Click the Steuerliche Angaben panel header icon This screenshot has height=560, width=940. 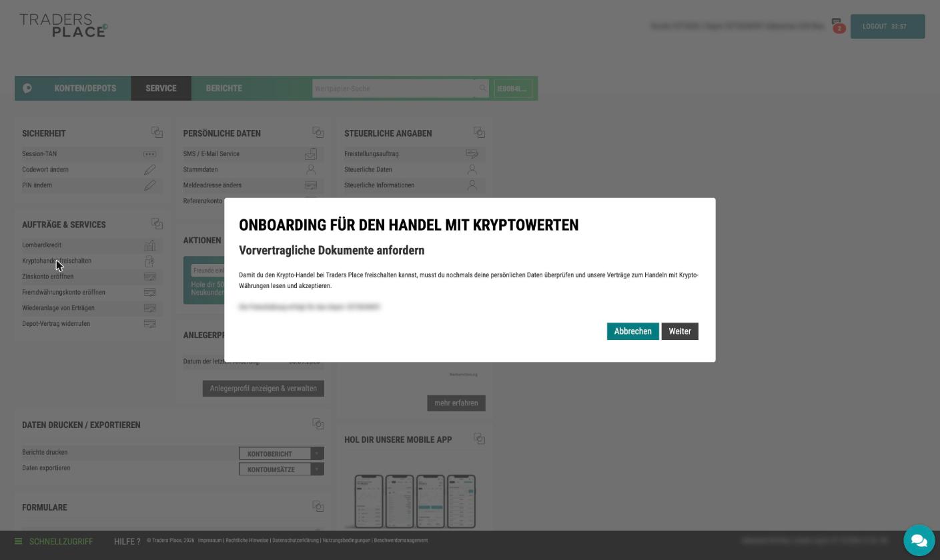[x=479, y=133]
